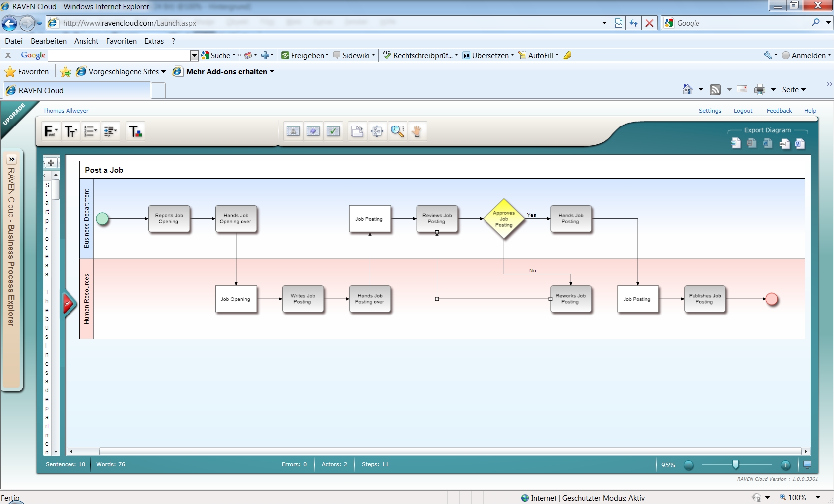Open the Settings link
This screenshot has height=504, width=834.
tap(710, 111)
